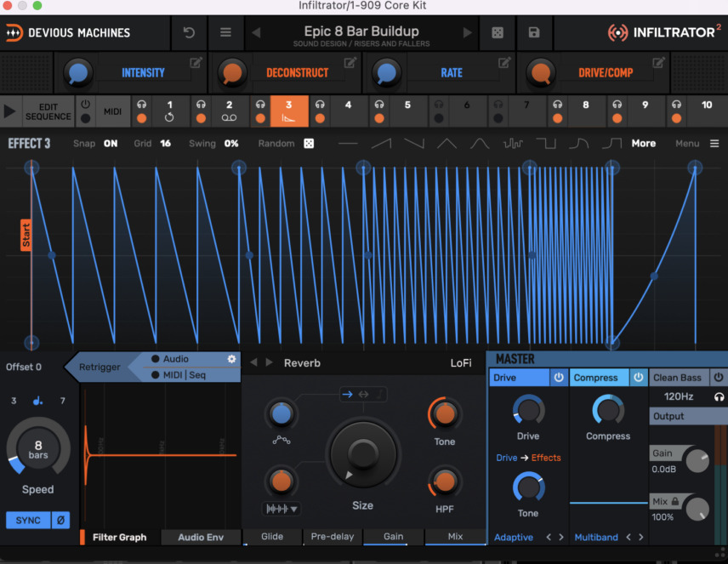Adjust the Reverb Size knob
The image size is (728, 564).
363,453
